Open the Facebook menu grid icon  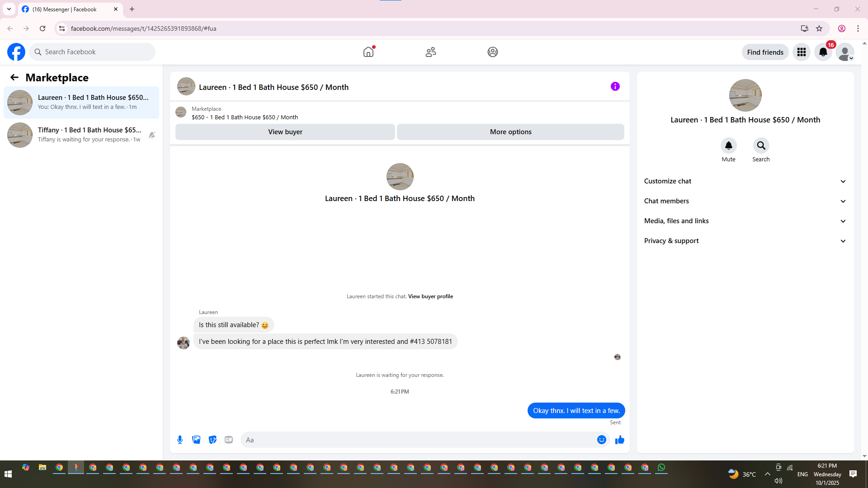(802, 52)
